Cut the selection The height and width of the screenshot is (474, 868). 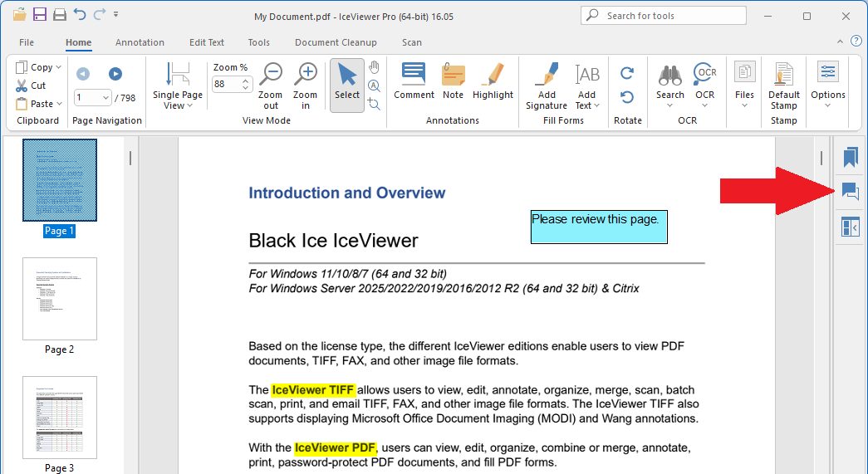tap(31, 86)
